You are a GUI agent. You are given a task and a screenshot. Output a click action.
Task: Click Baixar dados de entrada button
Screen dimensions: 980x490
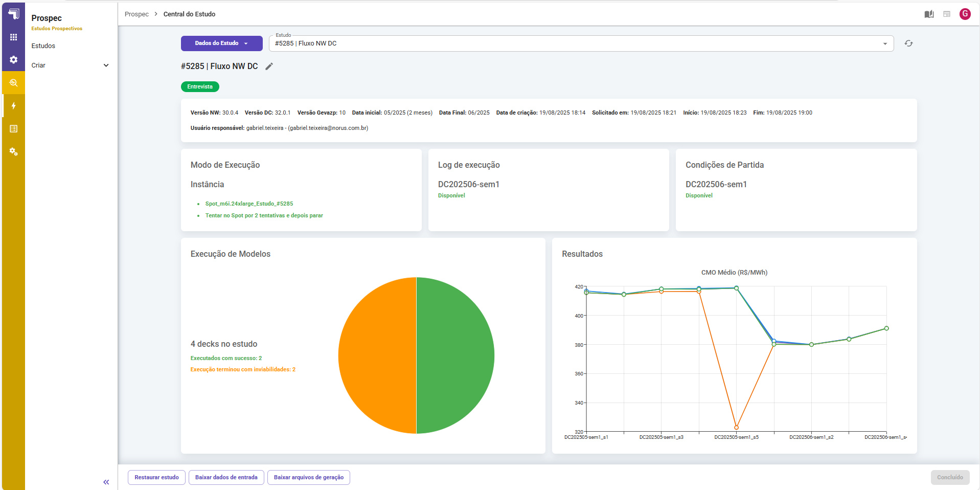[226, 477]
